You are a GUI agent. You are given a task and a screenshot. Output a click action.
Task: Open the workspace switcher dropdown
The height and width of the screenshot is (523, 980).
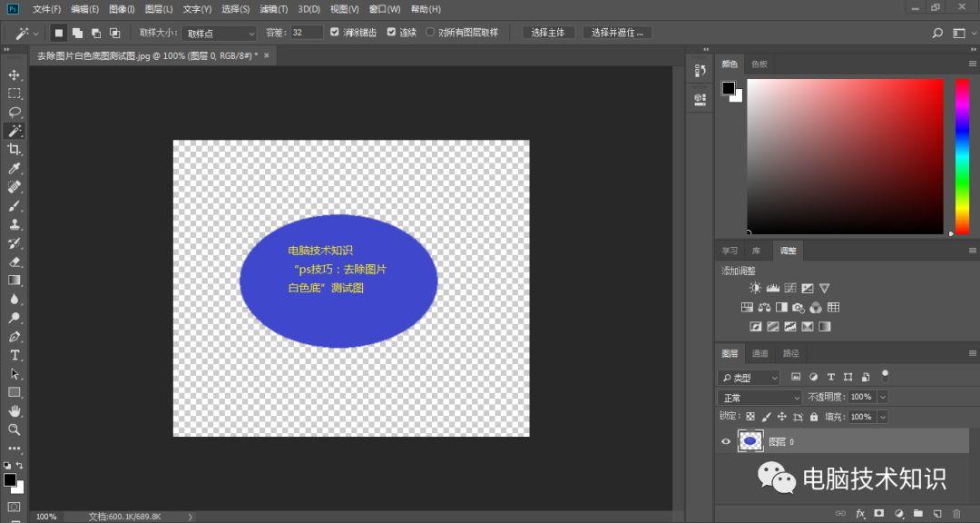coord(963,34)
